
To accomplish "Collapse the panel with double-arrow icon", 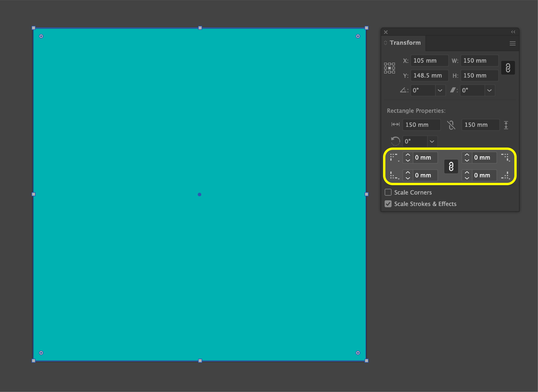I will pyautogui.click(x=513, y=32).
